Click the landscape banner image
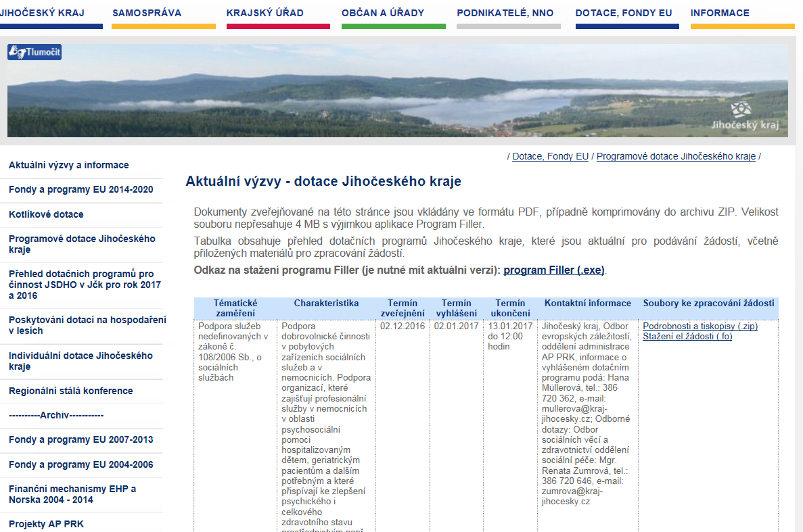This screenshot has height=532, width=803. (x=397, y=91)
